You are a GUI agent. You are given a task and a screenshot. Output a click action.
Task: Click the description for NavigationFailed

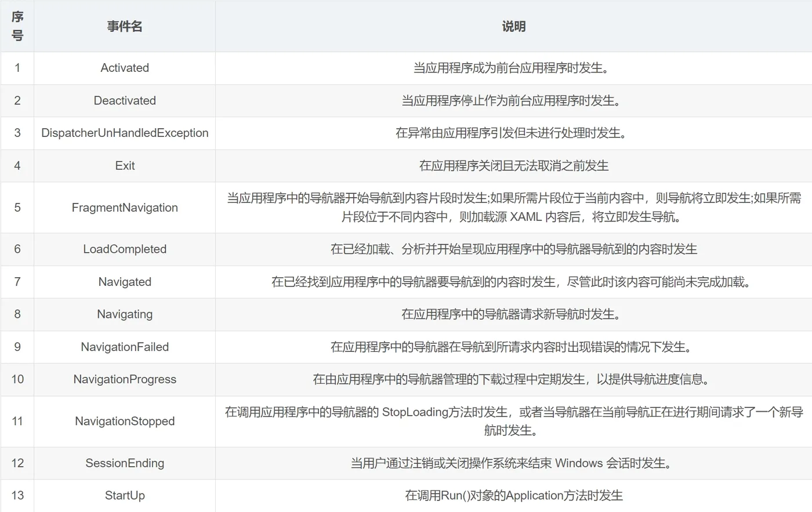click(513, 347)
